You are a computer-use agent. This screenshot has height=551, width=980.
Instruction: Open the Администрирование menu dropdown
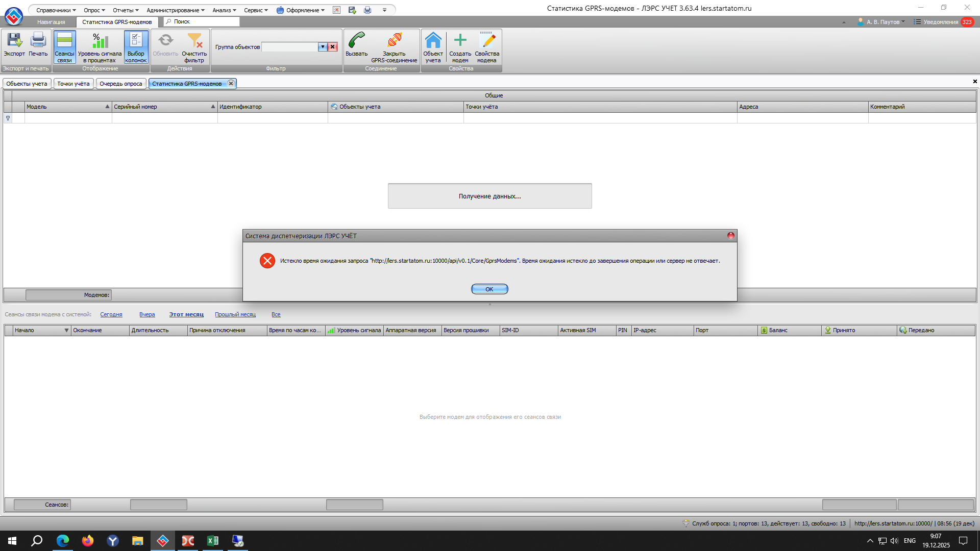(175, 10)
